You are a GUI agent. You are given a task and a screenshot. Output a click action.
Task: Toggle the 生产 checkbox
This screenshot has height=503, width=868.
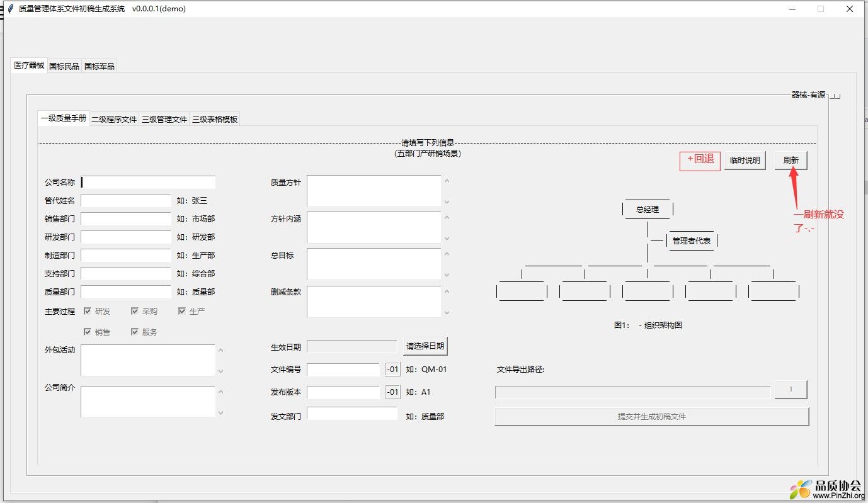pyautogui.click(x=182, y=311)
